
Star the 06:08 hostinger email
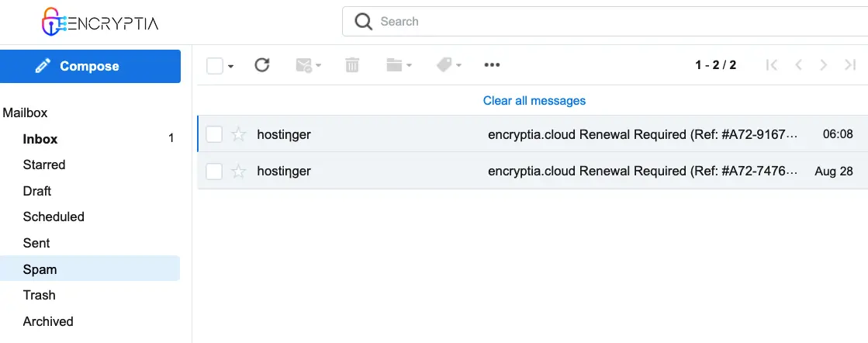pos(238,134)
